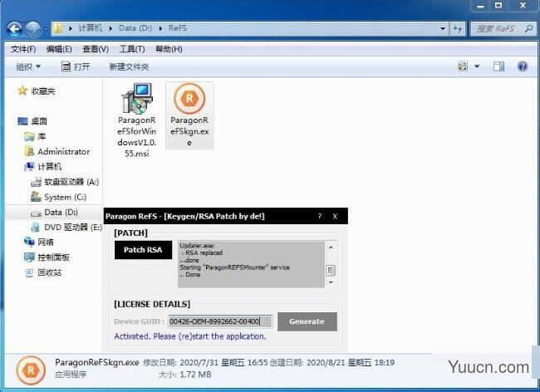Open the 工具(T) menu
The height and width of the screenshot is (392, 540).
click(132, 49)
